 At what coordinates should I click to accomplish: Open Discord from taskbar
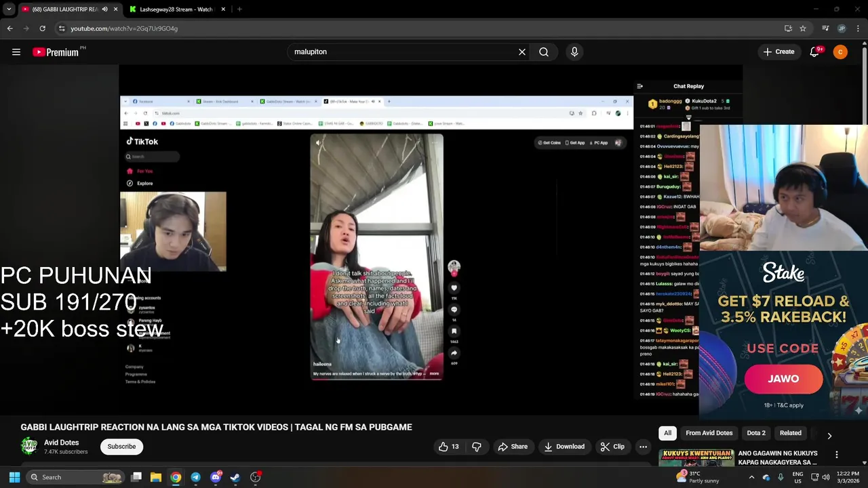[216, 477]
